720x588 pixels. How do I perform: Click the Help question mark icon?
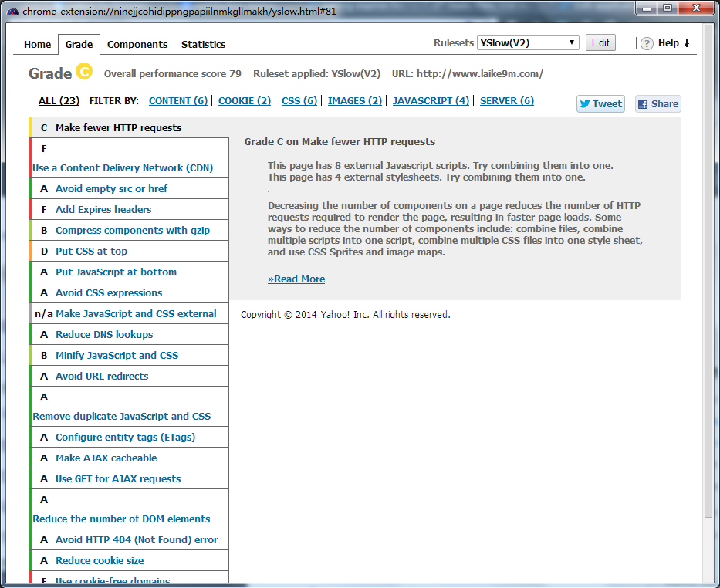[647, 43]
